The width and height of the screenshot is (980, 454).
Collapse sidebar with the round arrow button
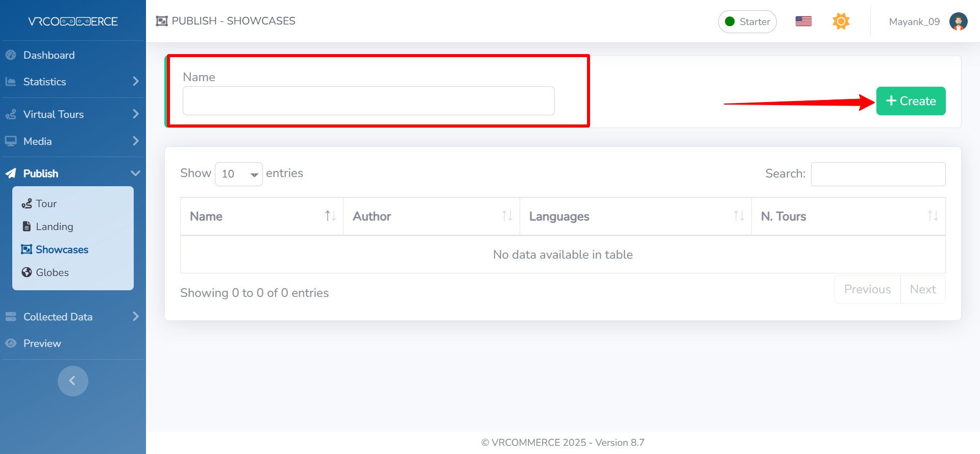click(x=72, y=381)
